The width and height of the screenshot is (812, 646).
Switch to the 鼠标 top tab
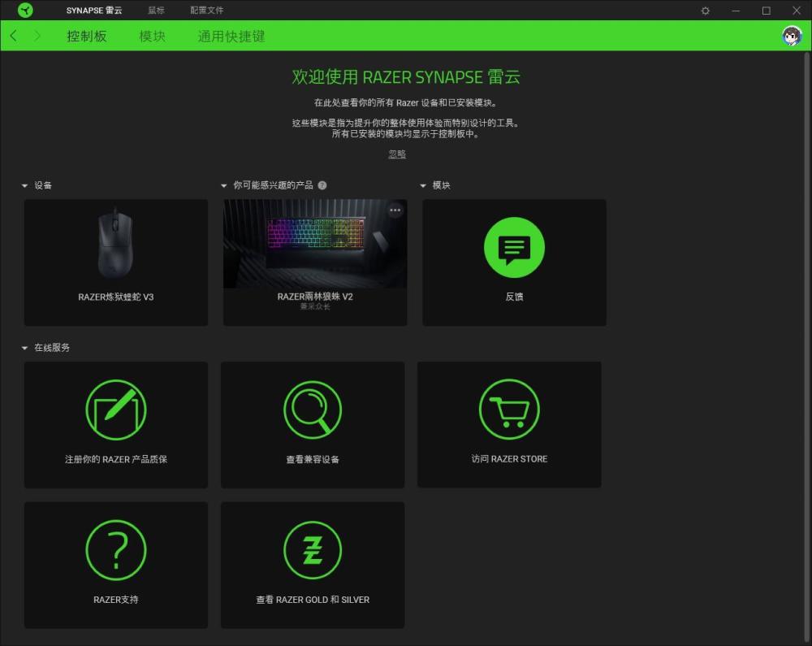click(156, 11)
